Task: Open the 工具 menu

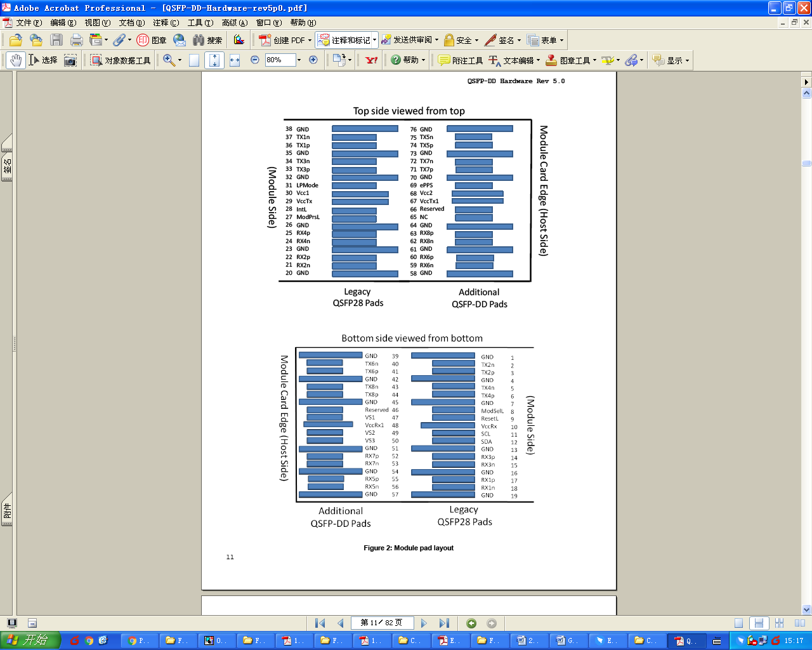Action: (200, 23)
